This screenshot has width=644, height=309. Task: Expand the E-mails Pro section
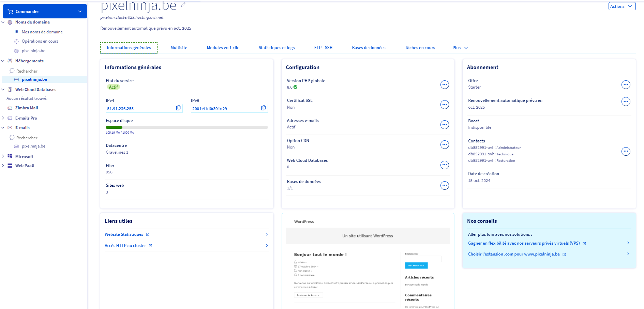pos(3,118)
